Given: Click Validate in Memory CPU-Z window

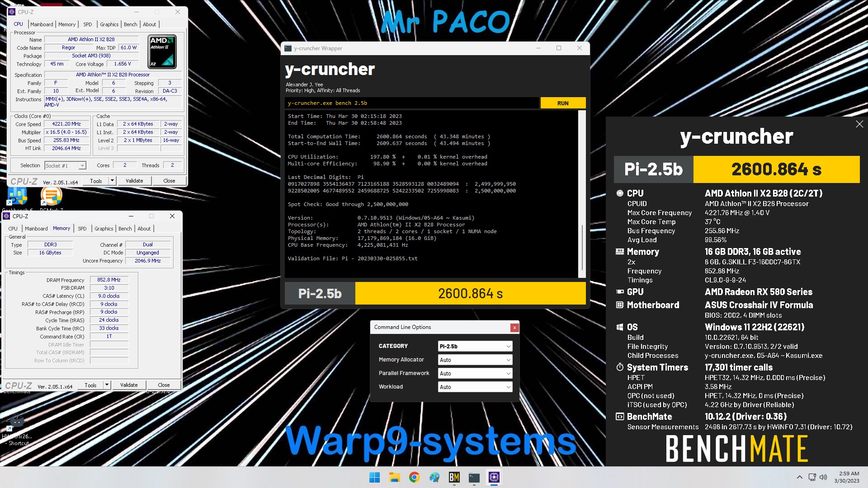Looking at the screenshot, I should pyautogui.click(x=129, y=385).
